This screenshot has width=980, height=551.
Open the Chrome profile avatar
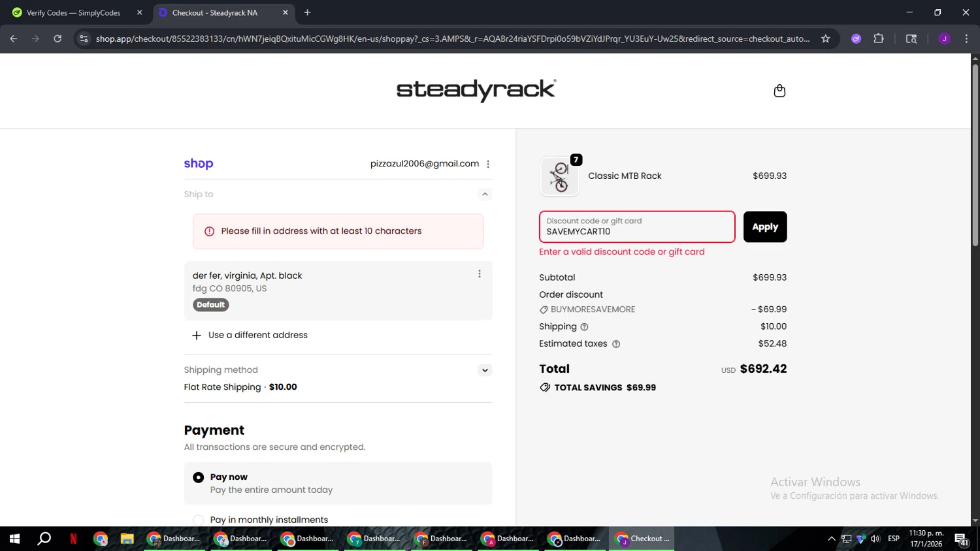944,39
